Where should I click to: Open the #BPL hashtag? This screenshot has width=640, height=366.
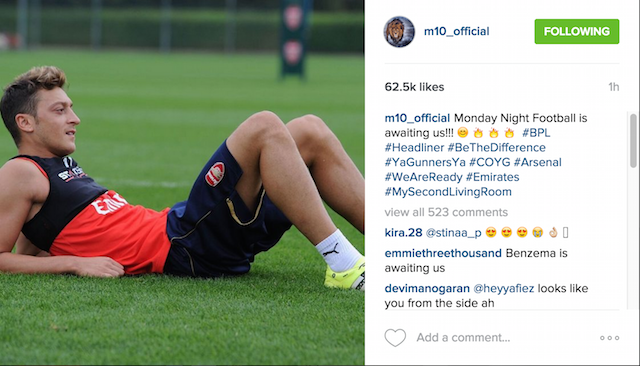(536, 133)
